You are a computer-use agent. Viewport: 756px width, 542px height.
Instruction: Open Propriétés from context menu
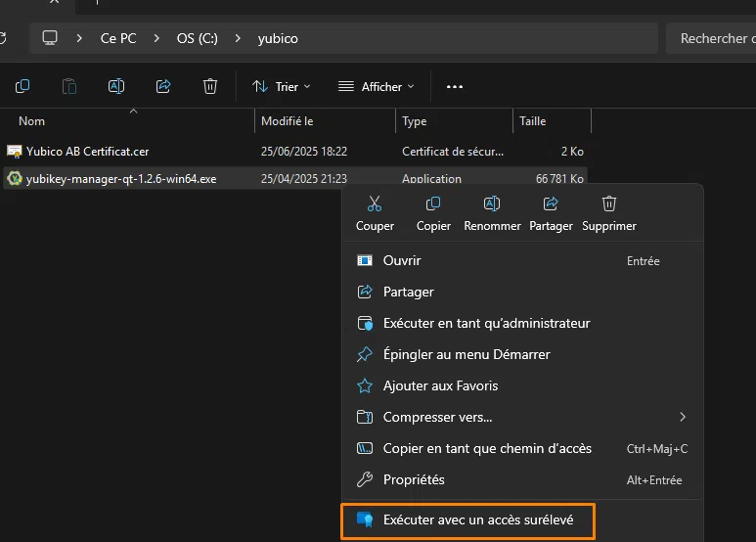(x=522, y=480)
